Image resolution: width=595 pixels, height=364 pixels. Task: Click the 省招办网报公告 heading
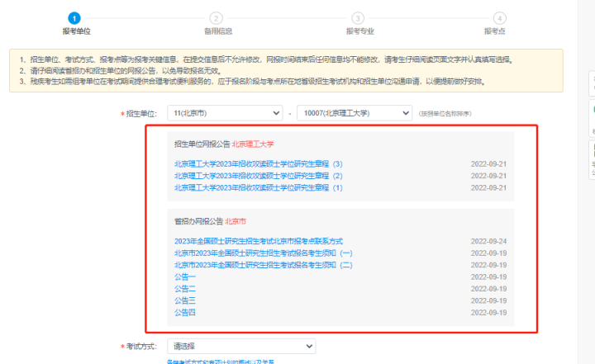(x=199, y=221)
